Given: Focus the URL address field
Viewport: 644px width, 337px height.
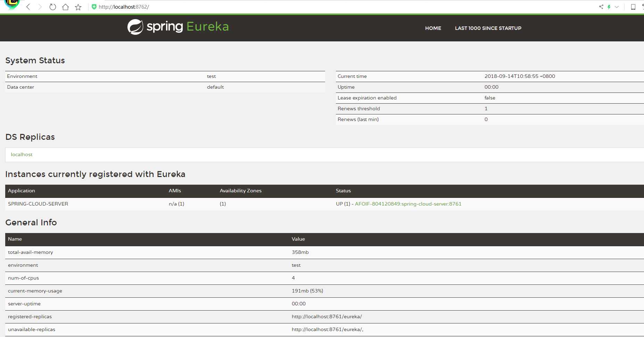Looking at the screenshot, I should click(124, 7).
